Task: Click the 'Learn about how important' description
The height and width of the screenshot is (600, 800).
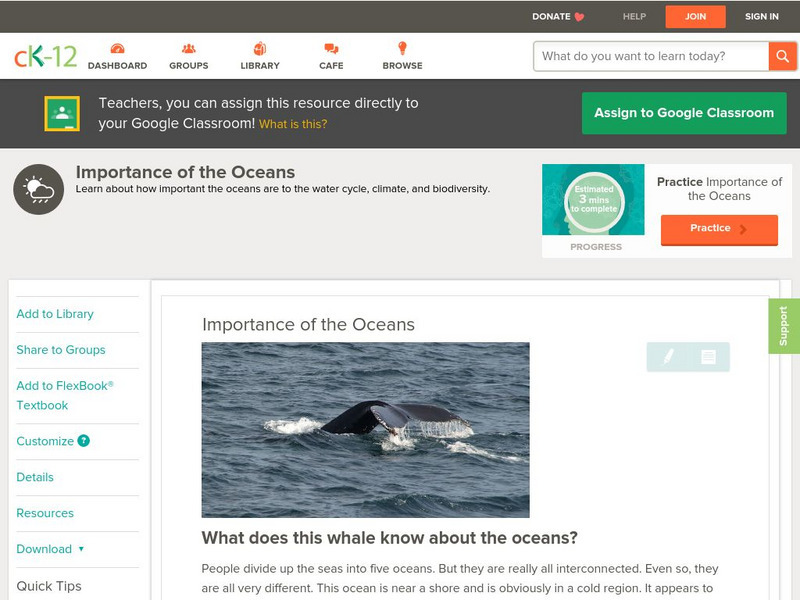Action: pos(283,189)
